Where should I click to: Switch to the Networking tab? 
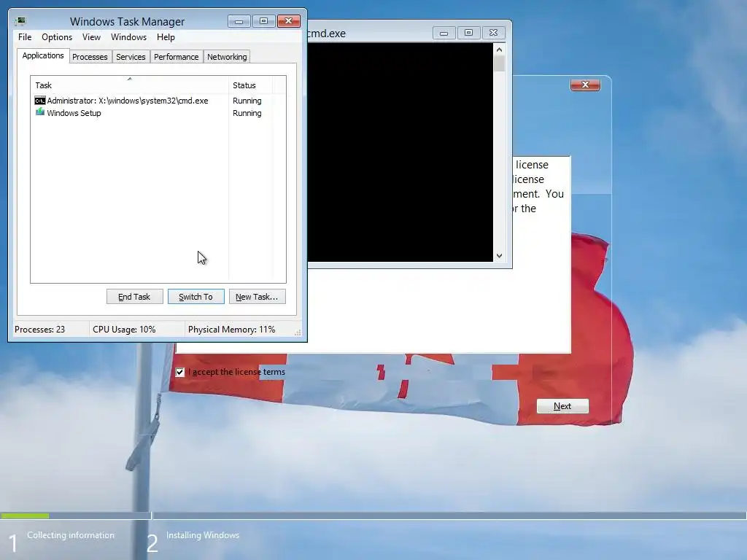click(x=227, y=57)
